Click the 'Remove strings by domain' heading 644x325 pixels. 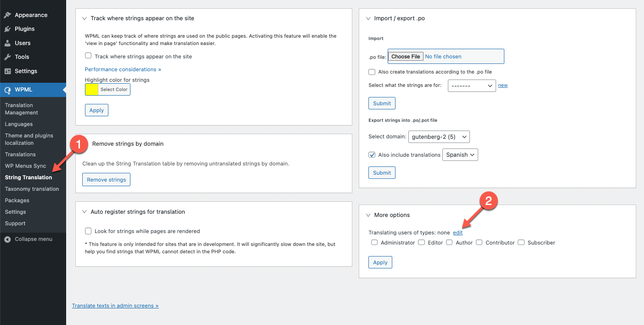(128, 144)
